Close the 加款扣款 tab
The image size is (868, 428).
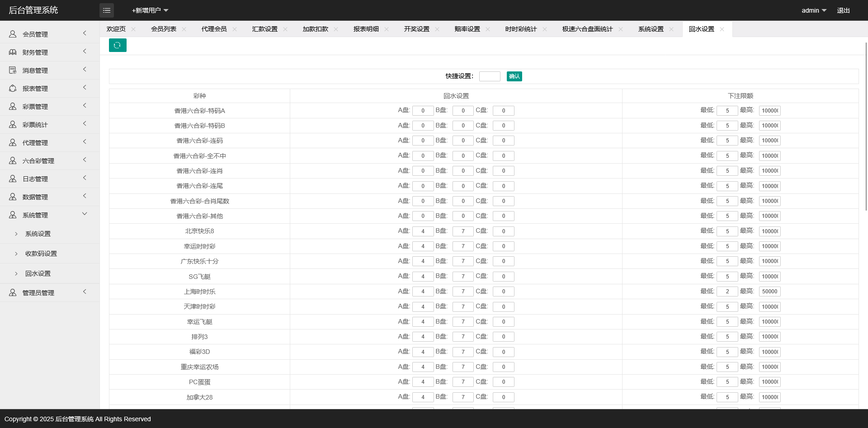[x=336, y=29]
